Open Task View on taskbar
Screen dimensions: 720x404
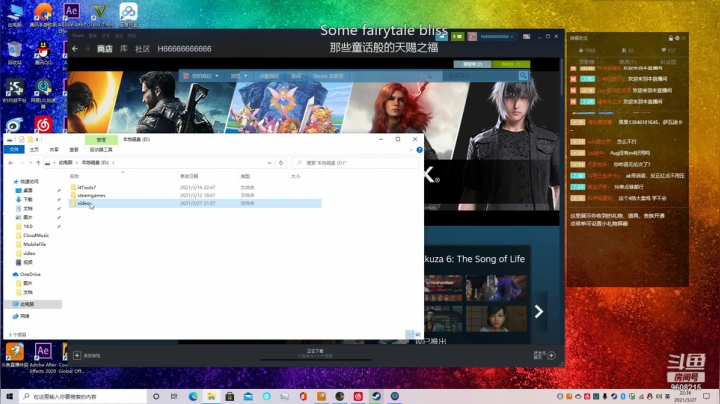[x=174, y=396]
